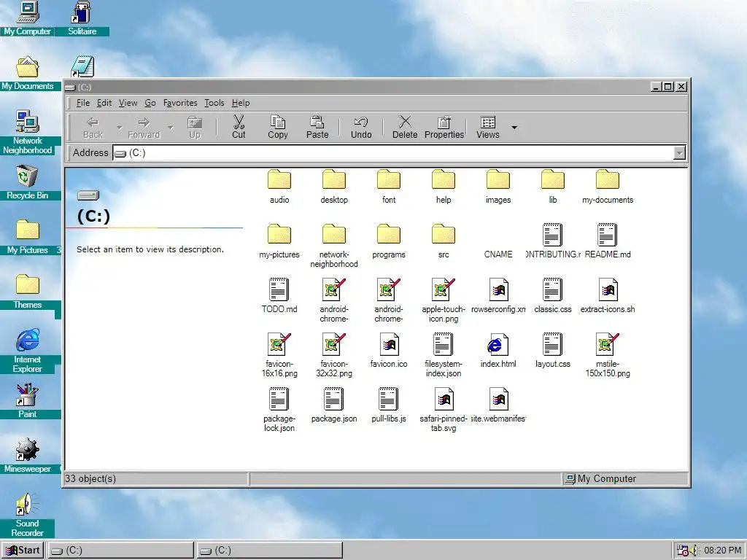
Task: Click the Start button
Action: tap(23, 551)
